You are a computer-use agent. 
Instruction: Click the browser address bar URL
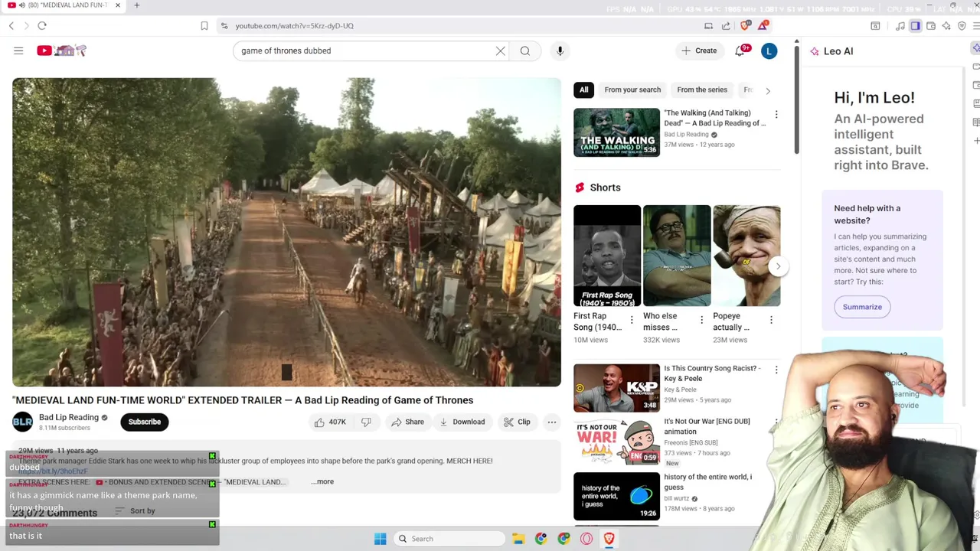point(294,26)
